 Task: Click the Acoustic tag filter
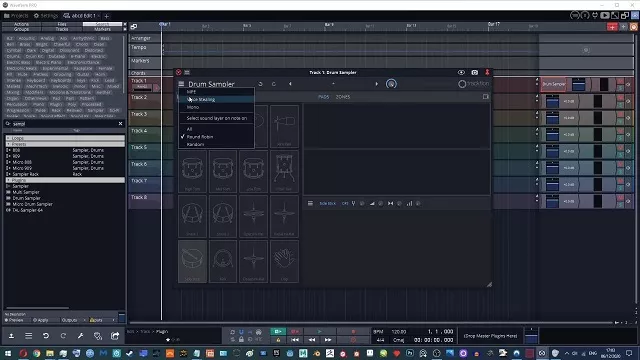27,38
